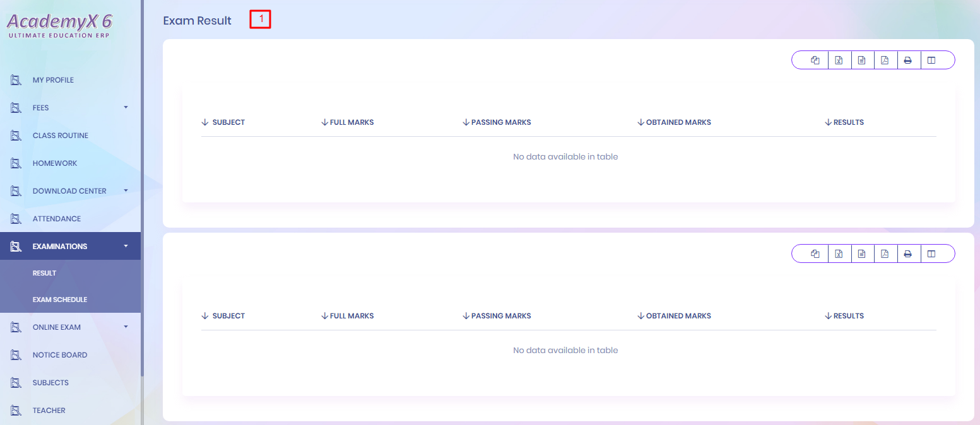
Task: Expand the Download Center submenu
Action: [x=126, y=191]
